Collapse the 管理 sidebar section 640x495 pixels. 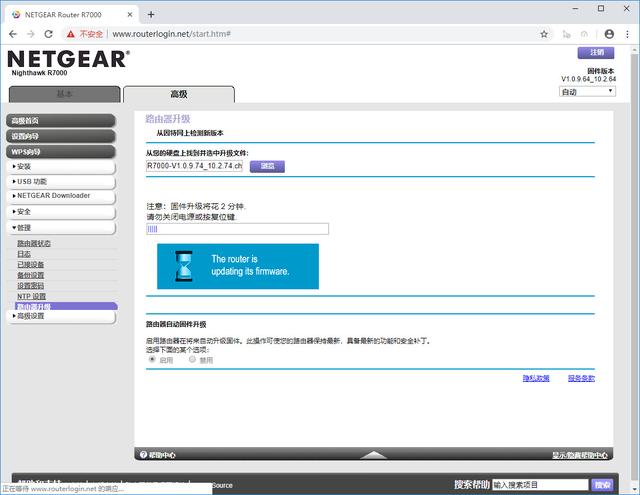tap(61, 228)
